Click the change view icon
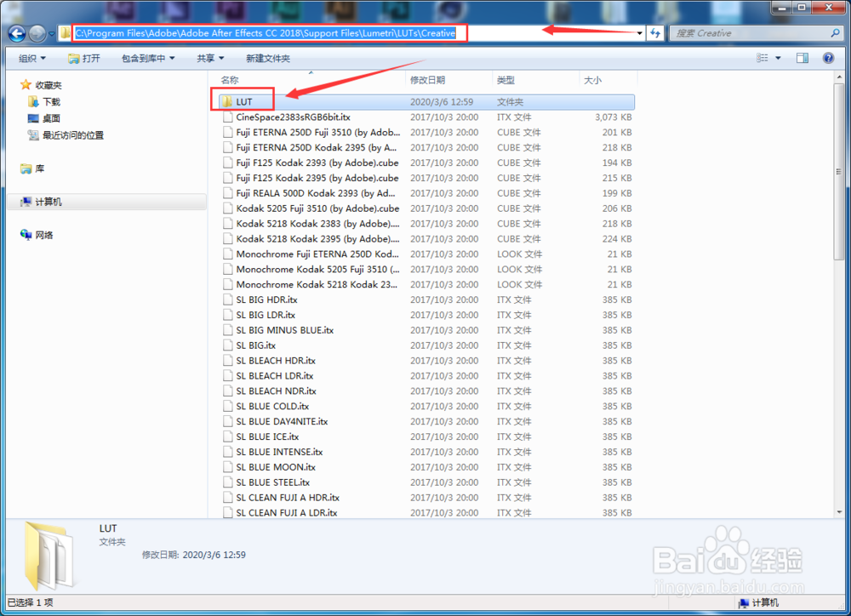 (762, 58)
